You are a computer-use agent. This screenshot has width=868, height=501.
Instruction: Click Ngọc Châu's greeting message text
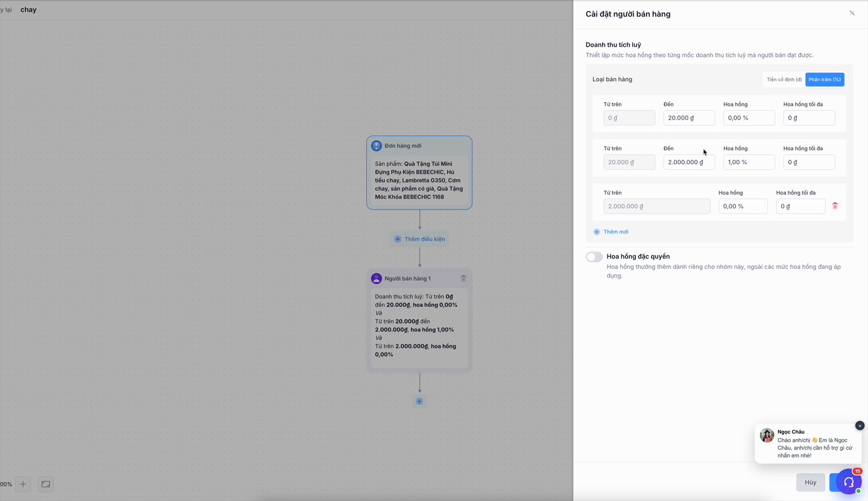tap(815, 448)
